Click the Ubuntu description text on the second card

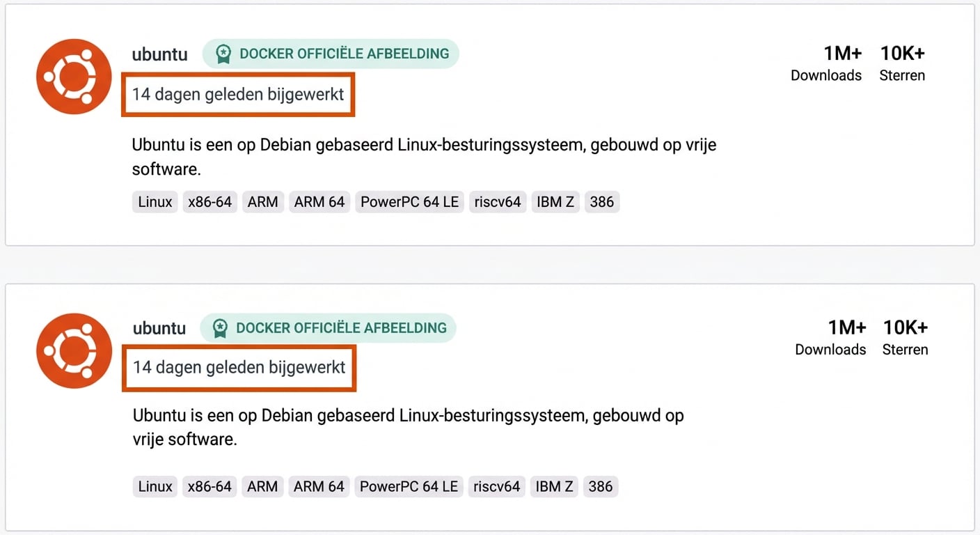[x=408, y=427]
